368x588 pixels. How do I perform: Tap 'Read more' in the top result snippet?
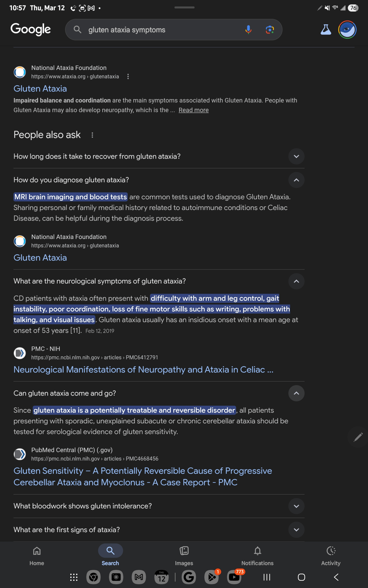[x=193, y=110]
